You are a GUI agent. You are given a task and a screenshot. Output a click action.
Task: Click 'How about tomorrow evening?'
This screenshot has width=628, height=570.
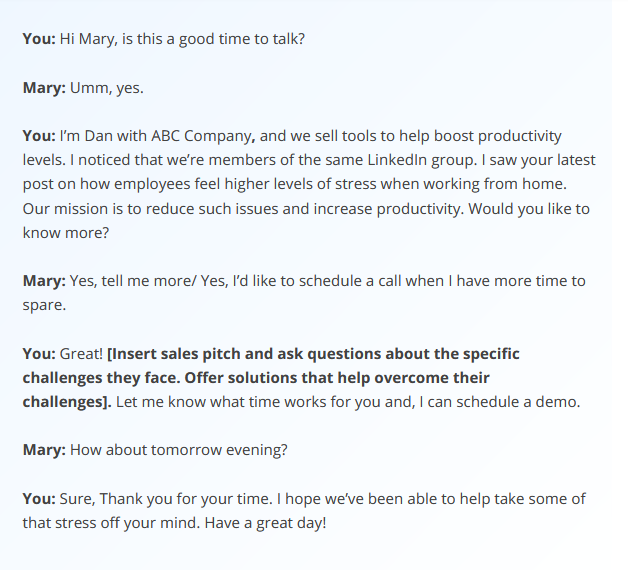coord(179,449)
